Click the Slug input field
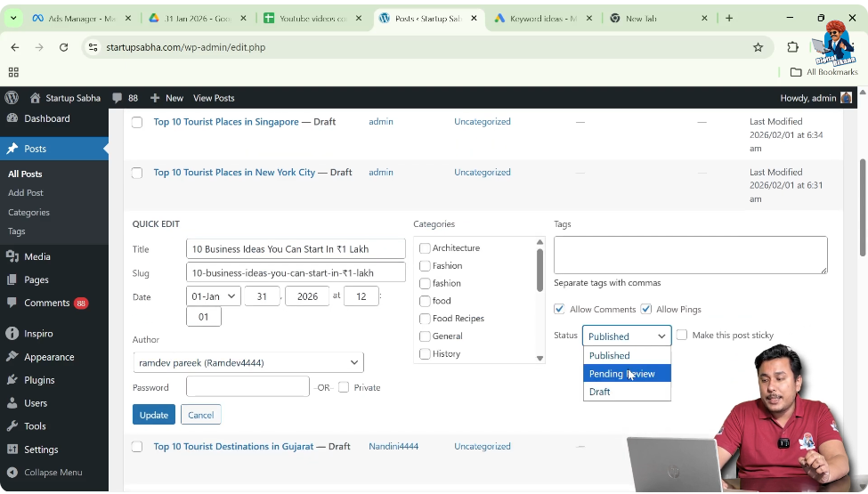Viewport: 868px width, 494px height. [296, 273]
